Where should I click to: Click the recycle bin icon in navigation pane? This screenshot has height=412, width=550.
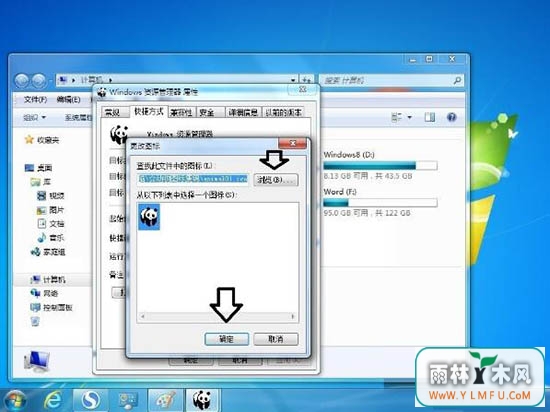click(35, 321)
